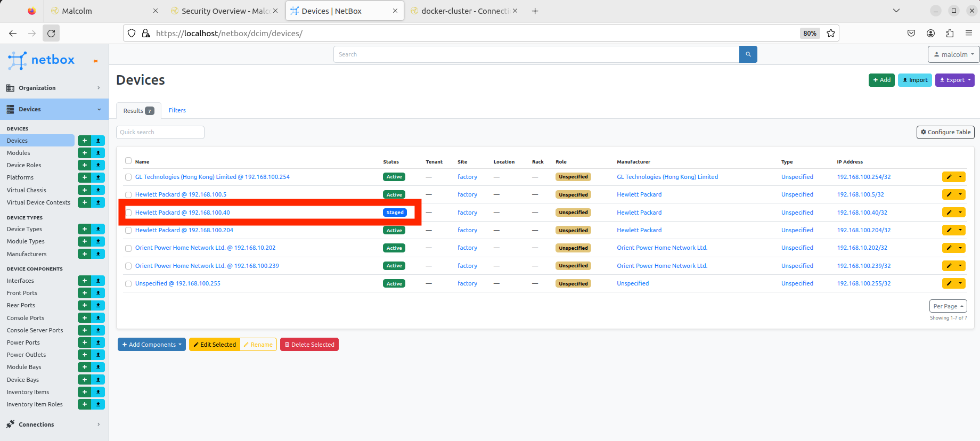Open the Export dropdown menu
The width and height of the screenshot is (980, 441).
(954, 80)
